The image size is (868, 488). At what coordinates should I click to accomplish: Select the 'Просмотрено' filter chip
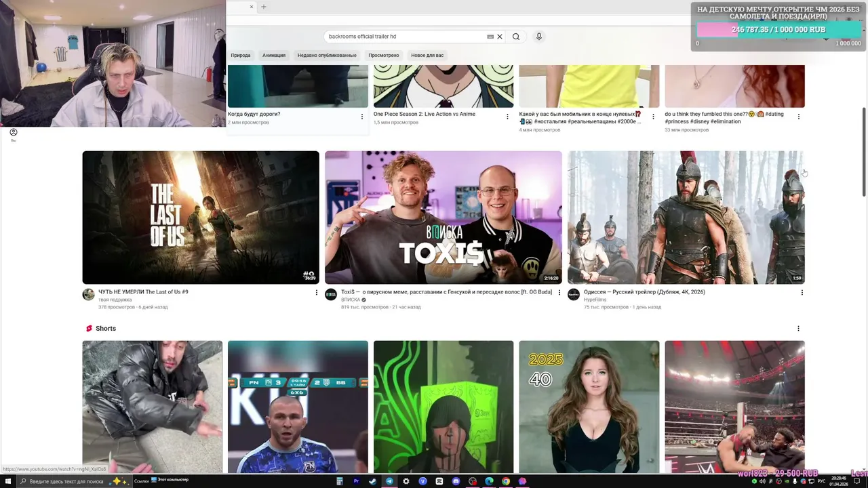pos(384,55)
